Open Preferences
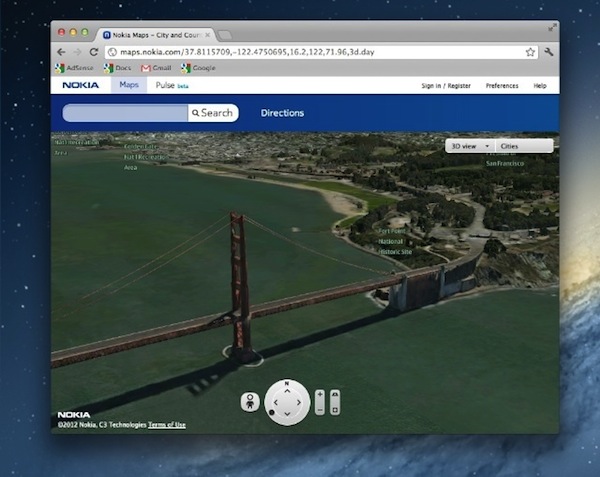The height and width of the screenshot is (477, 600). [502, 86]
